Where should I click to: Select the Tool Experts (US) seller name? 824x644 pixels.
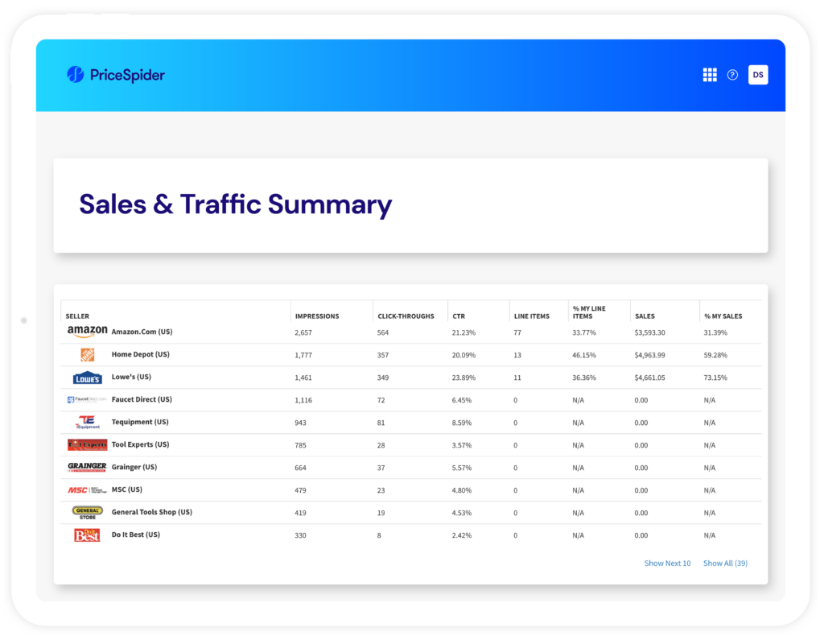tap(140, 444)
